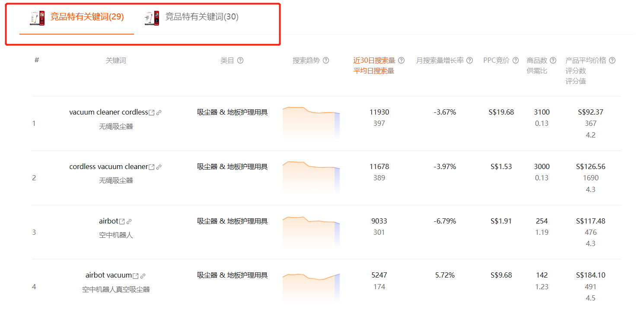
Task: Open help icon next to 类目 header
Action: 240,61
